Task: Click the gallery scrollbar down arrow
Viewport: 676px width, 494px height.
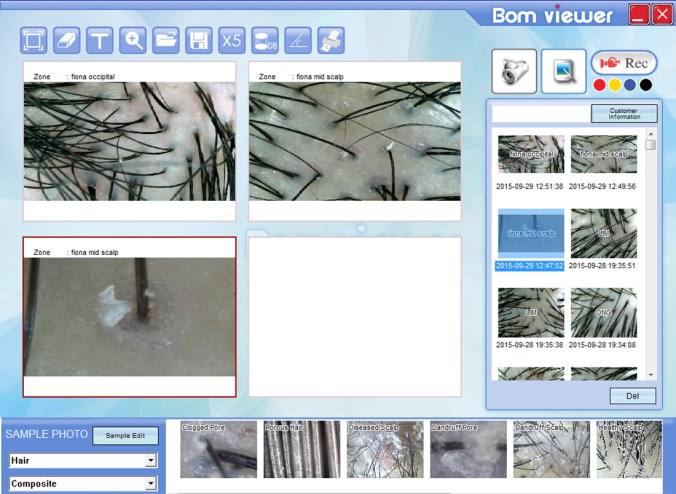Action: 651,375
